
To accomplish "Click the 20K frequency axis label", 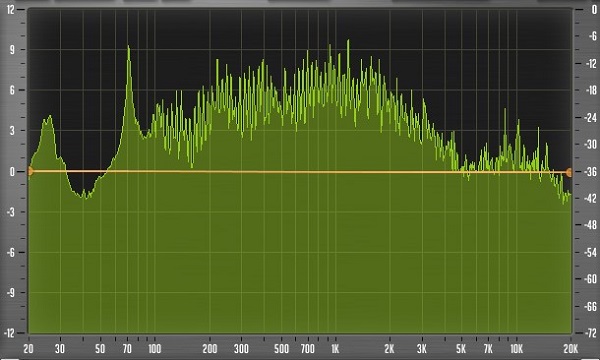I will click(570, 349).
